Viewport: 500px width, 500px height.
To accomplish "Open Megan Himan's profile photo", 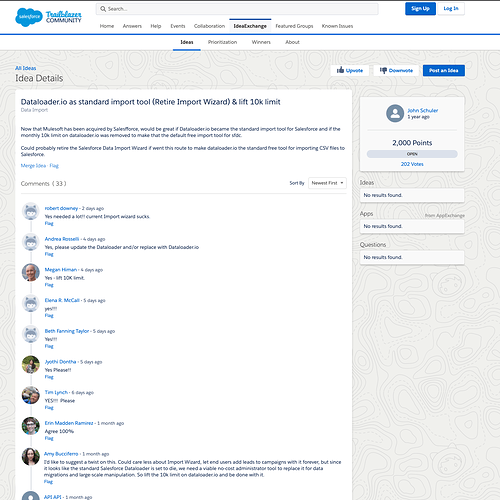I will point(31,272).
